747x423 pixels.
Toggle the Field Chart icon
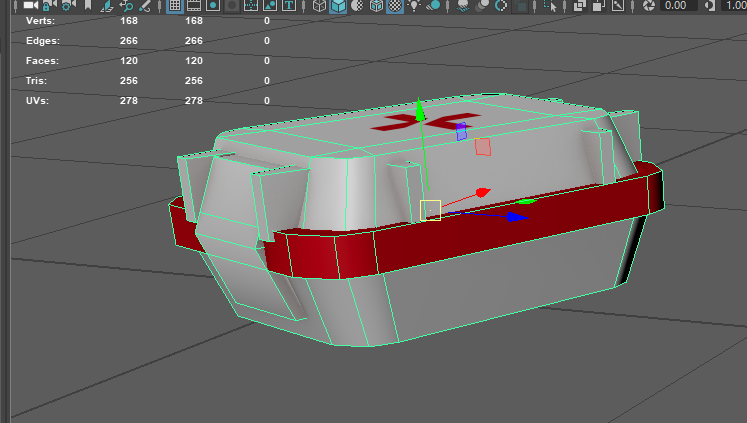[x=251, y=5]
